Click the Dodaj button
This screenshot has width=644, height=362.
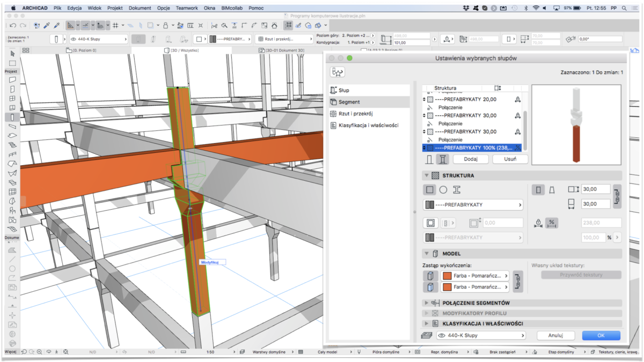click(470, 159)
